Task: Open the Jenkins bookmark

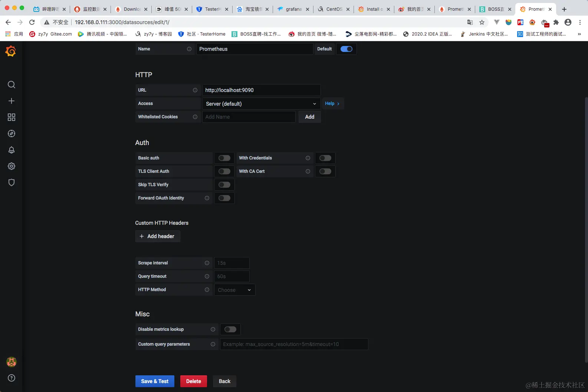Action: pyautogui.click(x=484, y=34)
